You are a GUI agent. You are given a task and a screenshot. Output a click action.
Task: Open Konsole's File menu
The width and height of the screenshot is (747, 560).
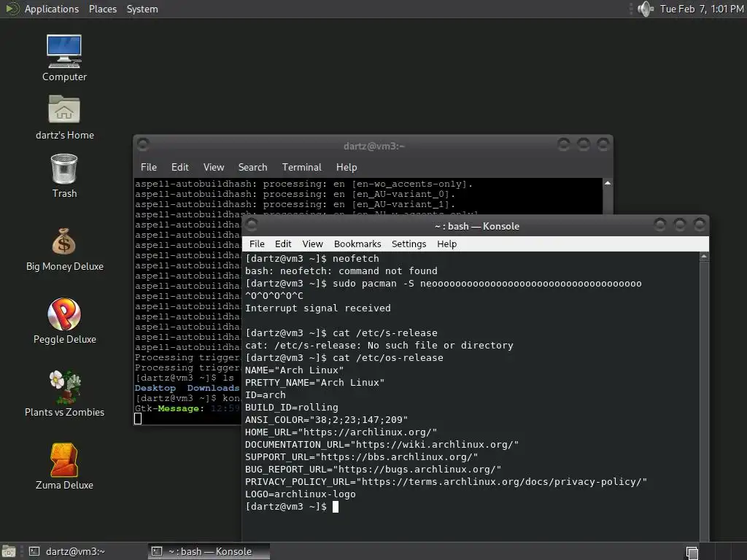257,244
